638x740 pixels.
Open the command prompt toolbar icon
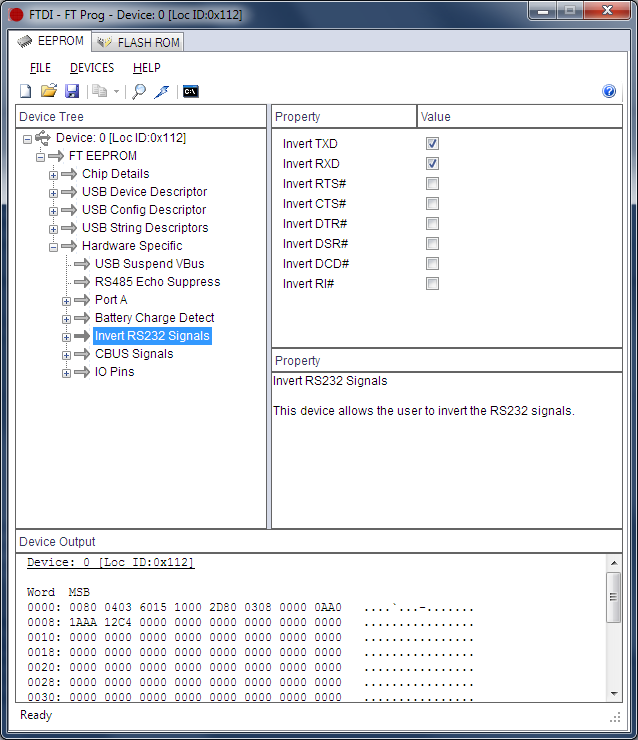point(190,91)
